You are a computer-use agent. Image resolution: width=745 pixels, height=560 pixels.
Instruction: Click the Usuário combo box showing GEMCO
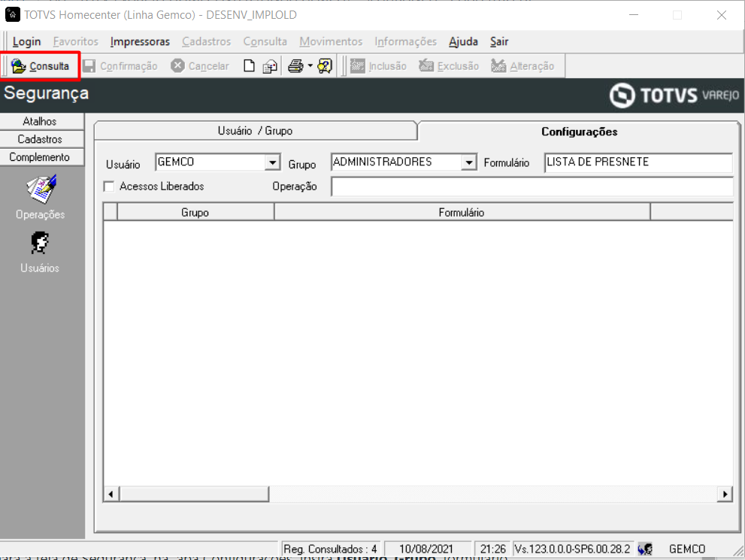[217, 162]
